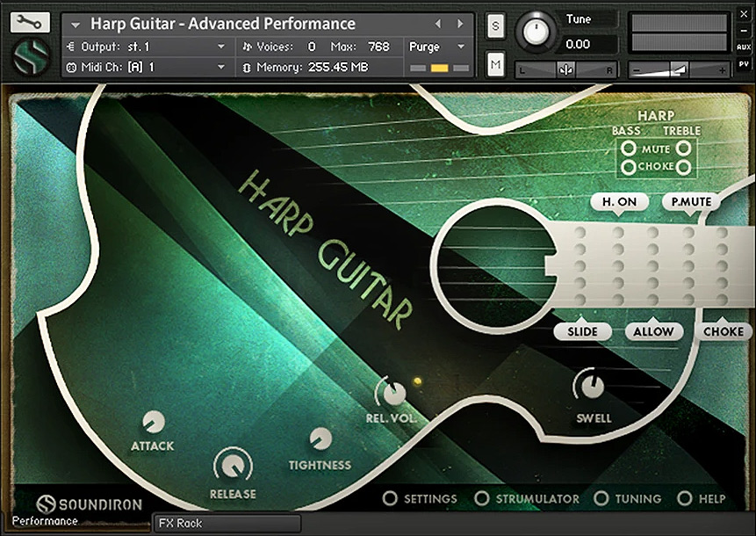Click the Max voices value 768
This screenshot has width=756, height=536.
[x=378, y=47]
